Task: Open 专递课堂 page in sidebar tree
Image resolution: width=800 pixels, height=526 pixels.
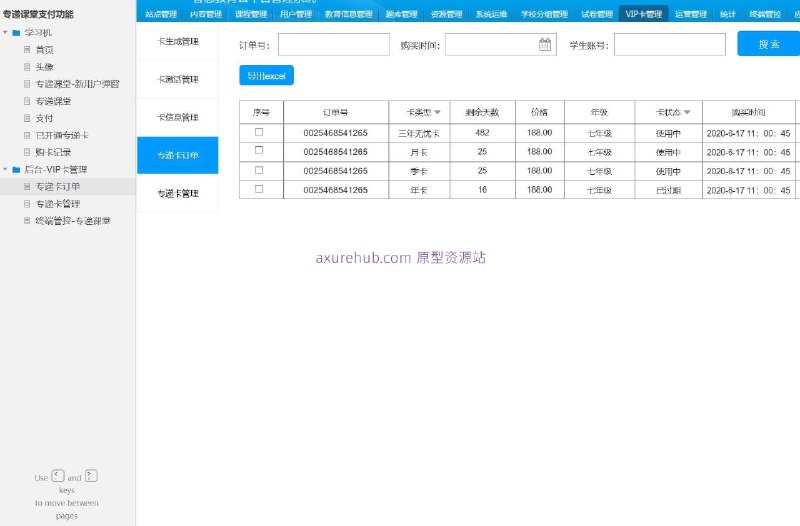Action: tap(53, 101)
